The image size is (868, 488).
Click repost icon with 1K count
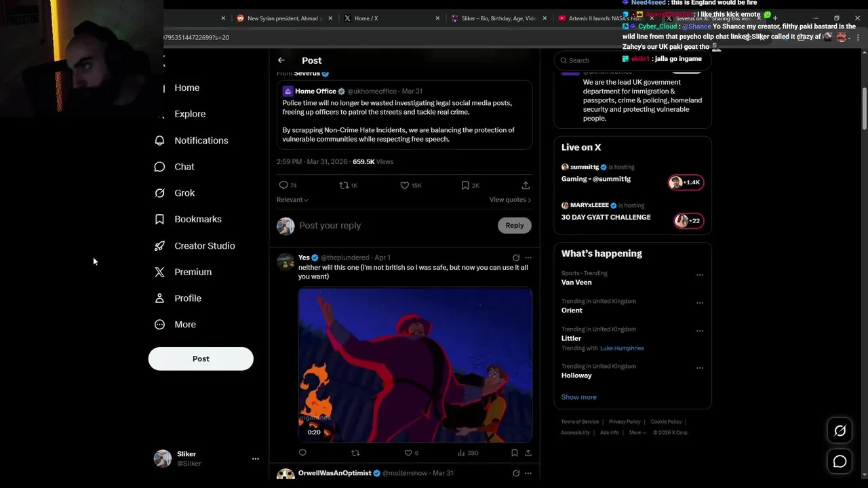(x=344, y=185)
